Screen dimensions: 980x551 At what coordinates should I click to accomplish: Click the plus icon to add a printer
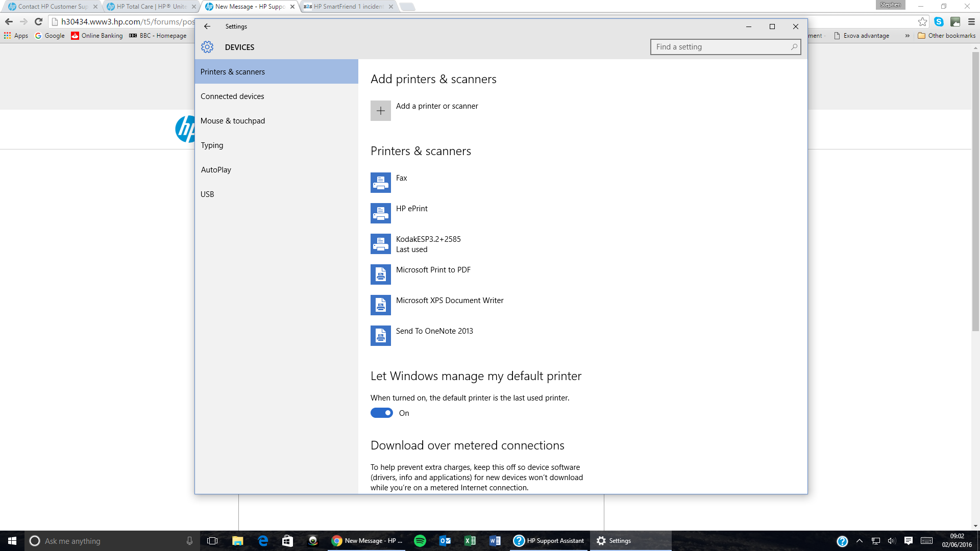coord(381,111)
